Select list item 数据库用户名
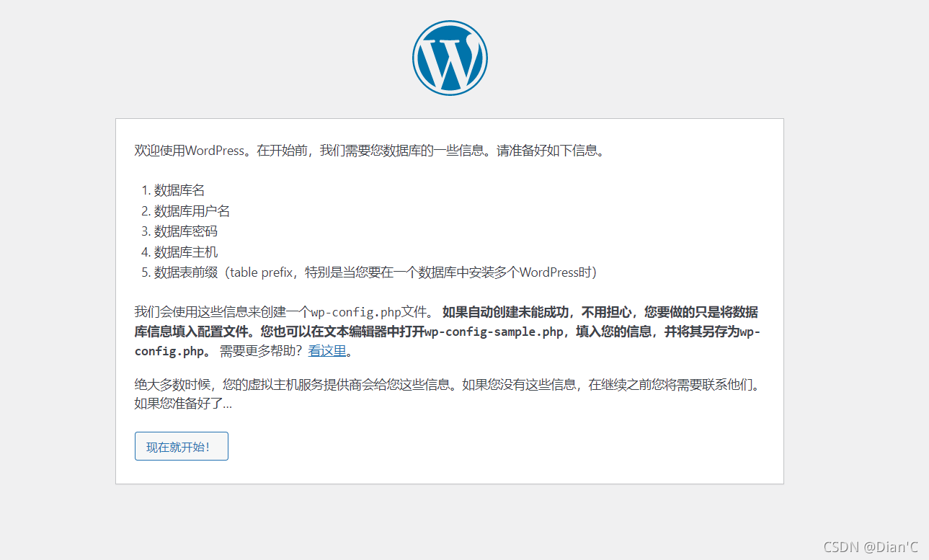The height and width of the screenshot is (560, 929). pyautogui.click(x=192, y=211)
